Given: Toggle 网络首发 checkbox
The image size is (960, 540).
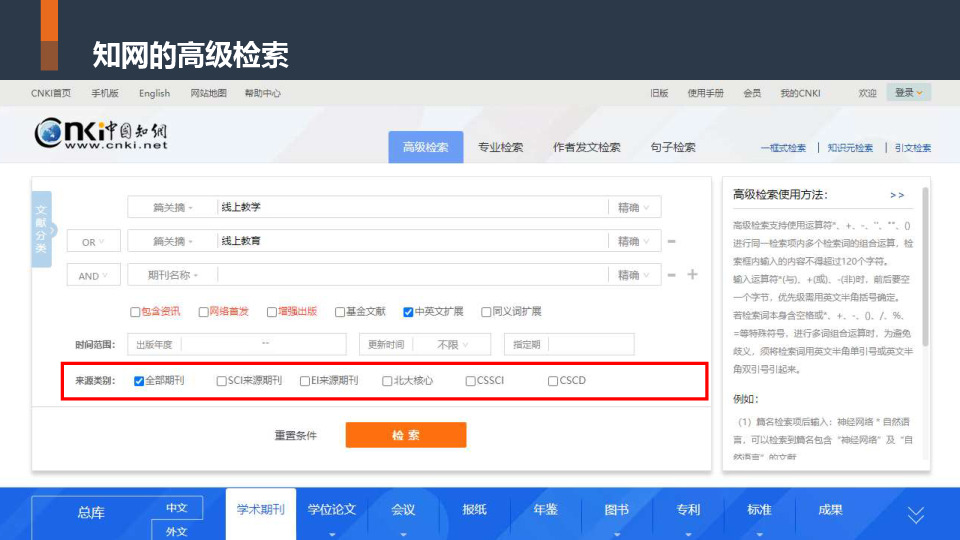Looking at the screenshot, I should [203, 312].
